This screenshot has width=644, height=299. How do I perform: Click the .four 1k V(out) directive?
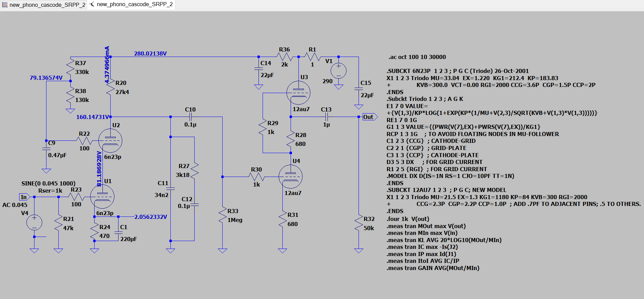pos(408,219)
